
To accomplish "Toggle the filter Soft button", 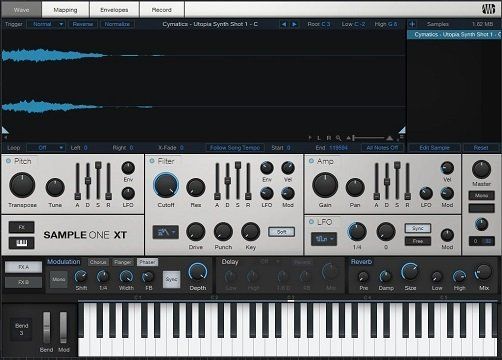I will pyautogui.click(x=282, y=232).
